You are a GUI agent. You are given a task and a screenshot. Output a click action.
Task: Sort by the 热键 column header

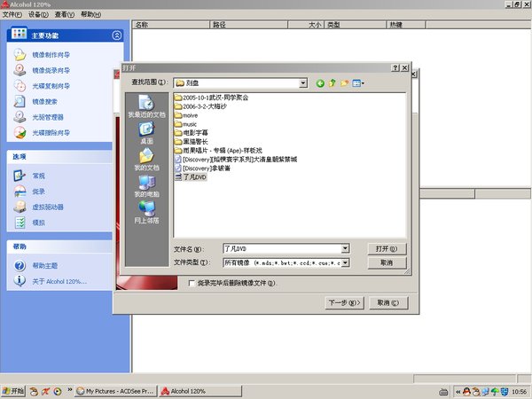point(406,25)
